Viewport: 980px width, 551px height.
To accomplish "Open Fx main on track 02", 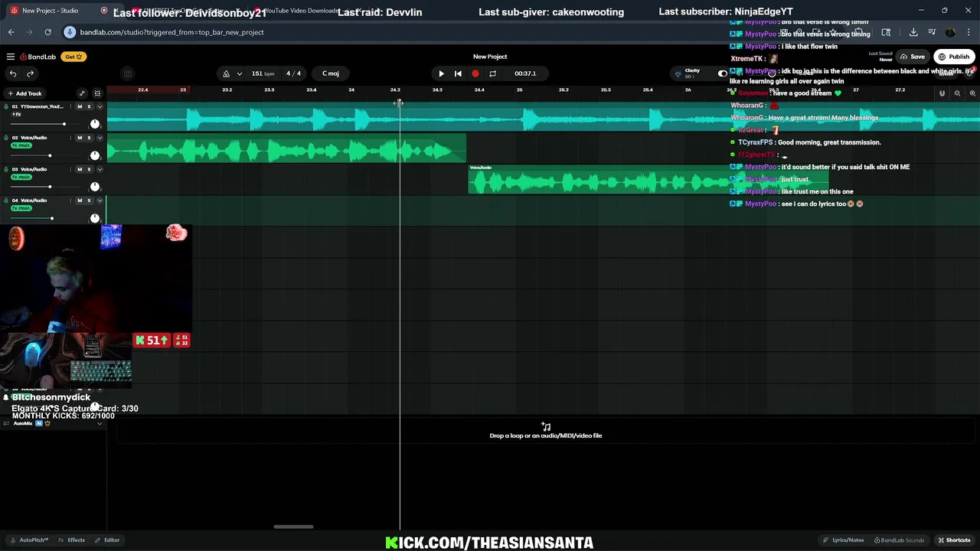I will click(21, 145).
